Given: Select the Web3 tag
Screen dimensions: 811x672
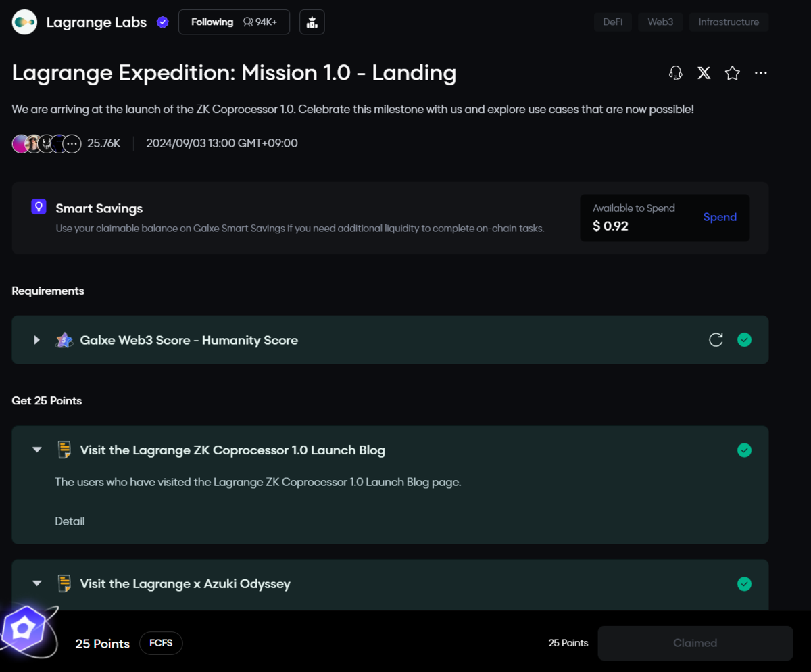Looking at the screenshot, I should tap(660, 22).
